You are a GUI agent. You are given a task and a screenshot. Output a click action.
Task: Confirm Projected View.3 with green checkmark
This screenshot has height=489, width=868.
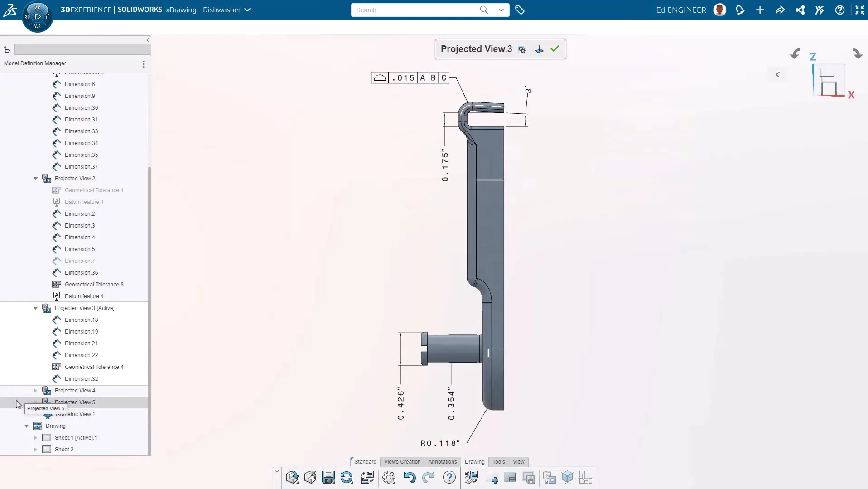(555, 49)
